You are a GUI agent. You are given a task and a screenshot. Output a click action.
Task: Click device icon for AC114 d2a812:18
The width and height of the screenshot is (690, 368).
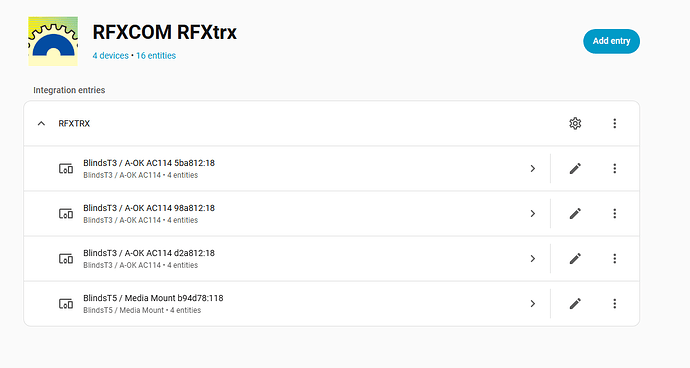[66, 259]
